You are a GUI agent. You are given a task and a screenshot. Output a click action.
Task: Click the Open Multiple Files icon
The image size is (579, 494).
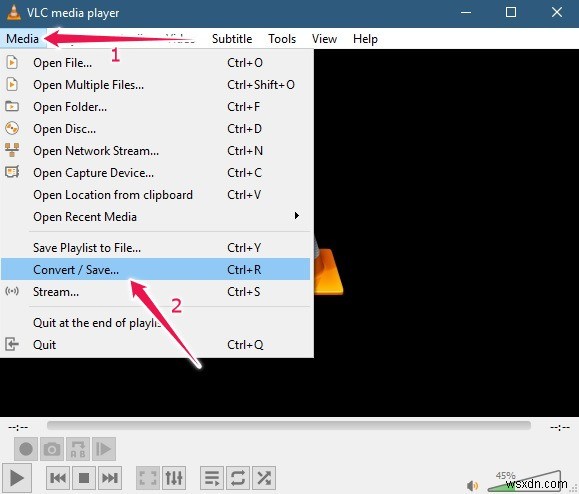click(x=12, y=85)
